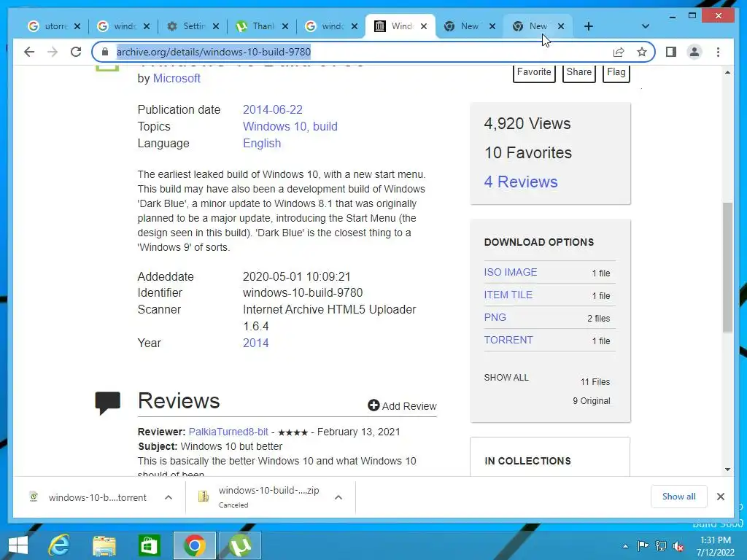Open uTorrent from the taskbar
The image size is (747, 560).
click(239, 545)
